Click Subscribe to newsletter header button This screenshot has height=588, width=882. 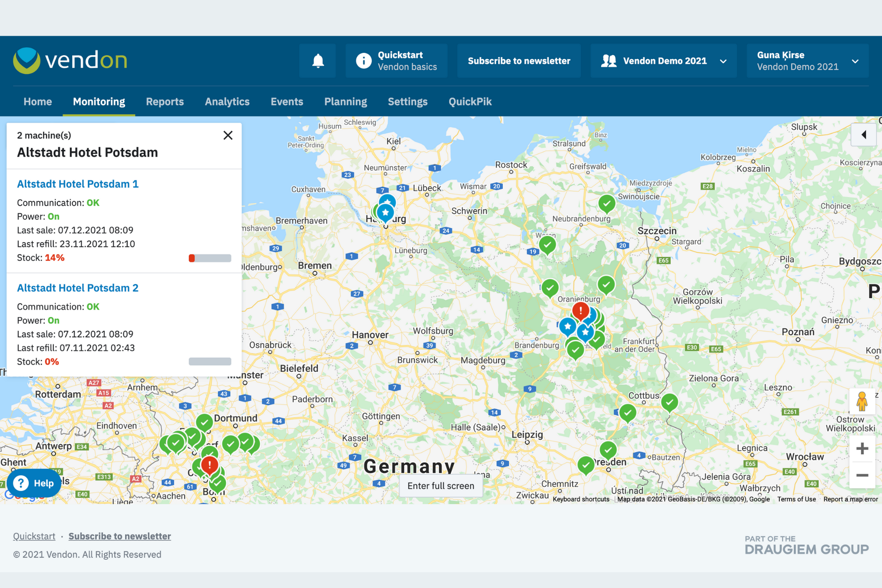[x=519, y=61]
